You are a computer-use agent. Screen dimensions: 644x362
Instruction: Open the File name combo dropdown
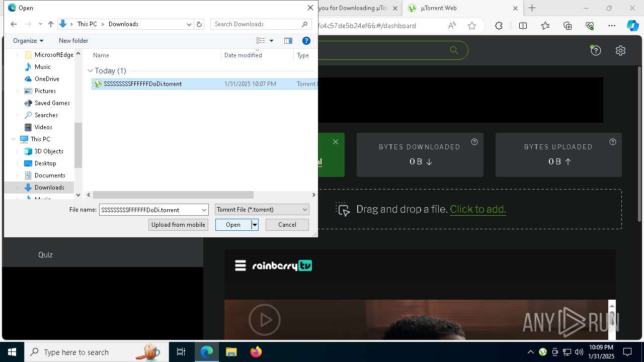(x=204, y=210)
